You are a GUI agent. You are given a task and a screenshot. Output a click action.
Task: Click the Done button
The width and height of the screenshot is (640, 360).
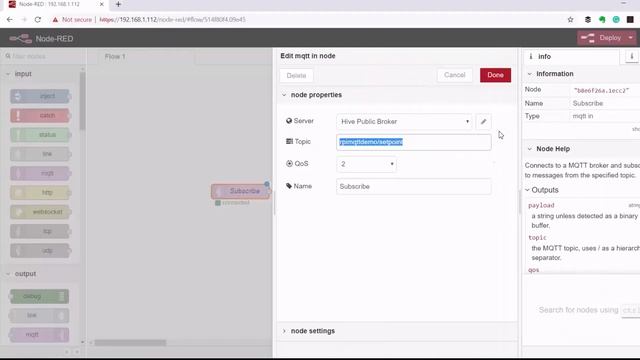click(495, 75)
